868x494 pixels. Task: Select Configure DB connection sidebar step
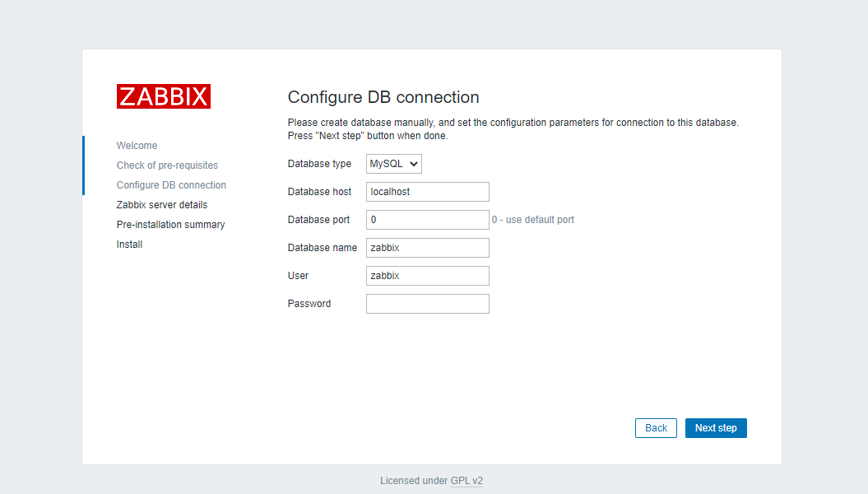[171, 185]
